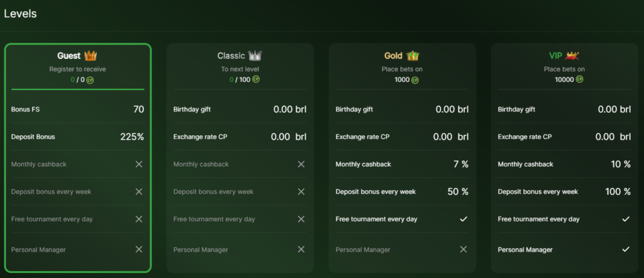Screen dimensions: 644x278
Task: Click the Classic Deposit bonus every week X mark
Action: click(x=301, y=192)
